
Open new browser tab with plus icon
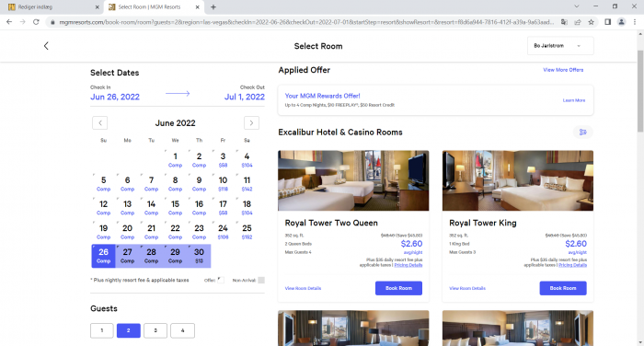213,7
